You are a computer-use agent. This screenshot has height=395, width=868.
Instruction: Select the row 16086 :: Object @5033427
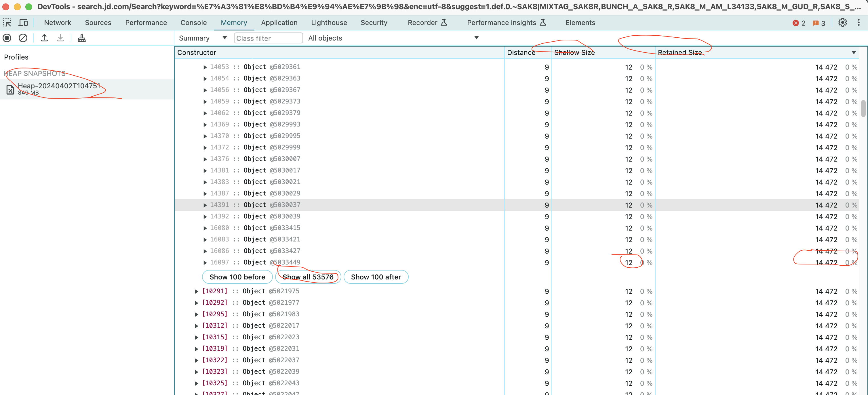(517, 251)
